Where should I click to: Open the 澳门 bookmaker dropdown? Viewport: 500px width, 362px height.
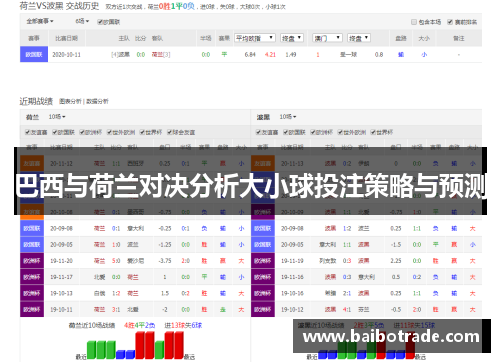pos(328,38)
